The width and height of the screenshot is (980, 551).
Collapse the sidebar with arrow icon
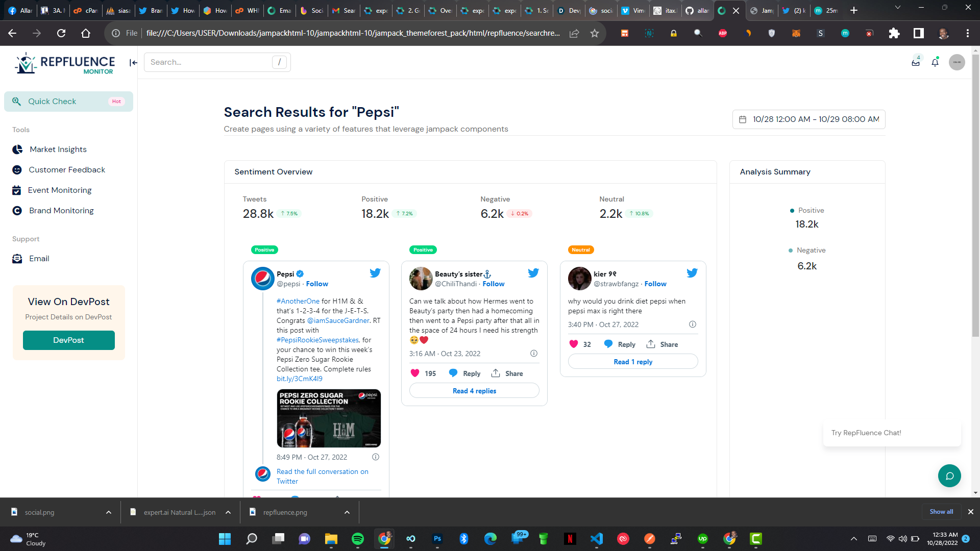133,62
